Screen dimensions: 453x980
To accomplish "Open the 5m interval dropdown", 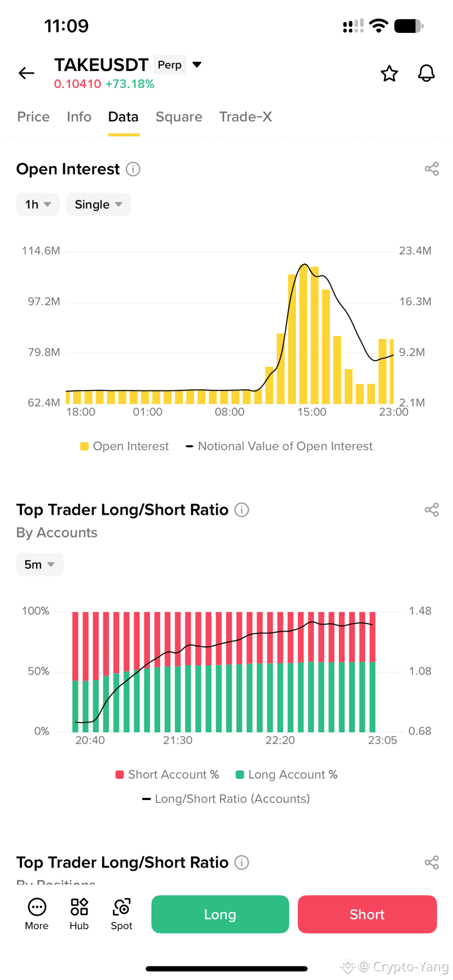I will click(x=39, y=564).
